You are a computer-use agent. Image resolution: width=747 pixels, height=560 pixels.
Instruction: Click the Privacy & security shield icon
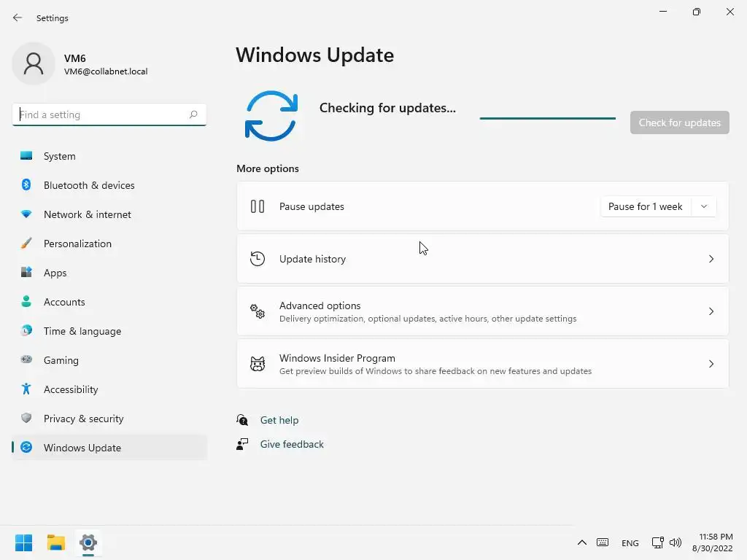[x=26, y=418]
